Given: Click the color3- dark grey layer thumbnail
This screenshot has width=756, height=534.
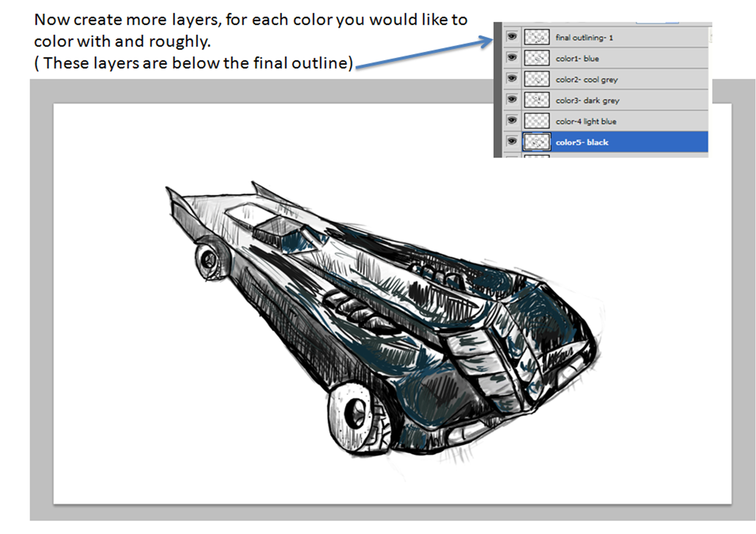Looking at the screenshot, I should pyautogui.click(x=536, y=100).
